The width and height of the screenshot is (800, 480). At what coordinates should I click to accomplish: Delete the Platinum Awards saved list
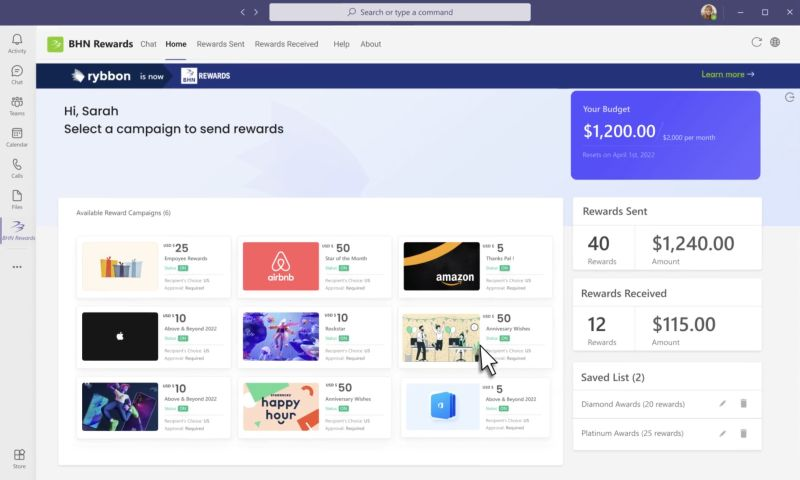point(743,434)
